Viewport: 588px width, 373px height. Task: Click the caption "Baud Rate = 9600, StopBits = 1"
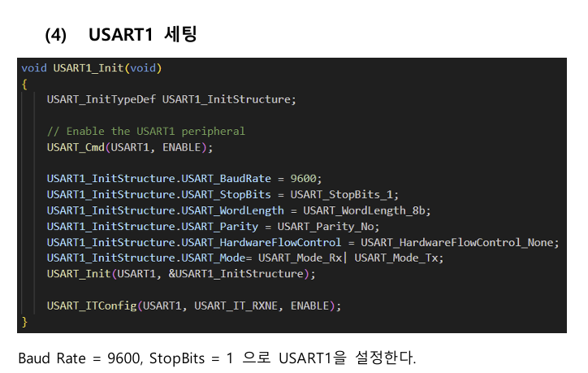click(126, 358)
